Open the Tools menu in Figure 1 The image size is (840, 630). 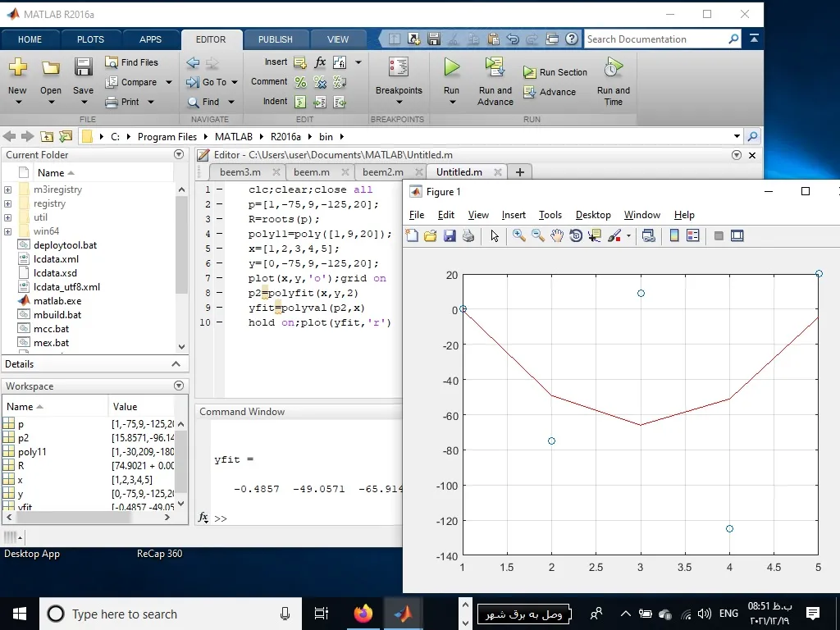tap(550, 215)
